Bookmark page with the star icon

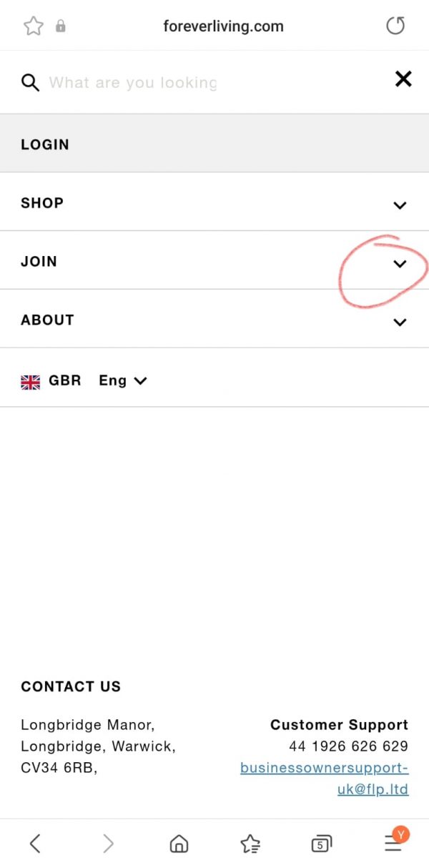[33, 26]
